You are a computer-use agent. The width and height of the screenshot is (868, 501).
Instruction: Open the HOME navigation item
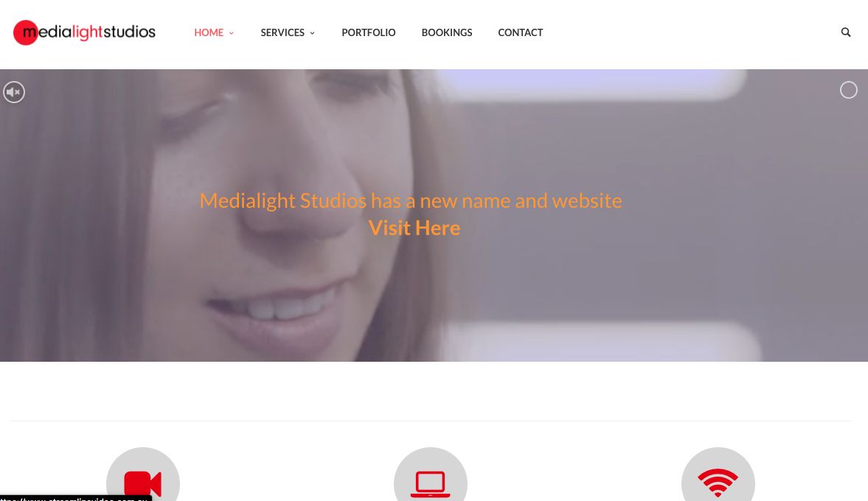coord(209,32)
